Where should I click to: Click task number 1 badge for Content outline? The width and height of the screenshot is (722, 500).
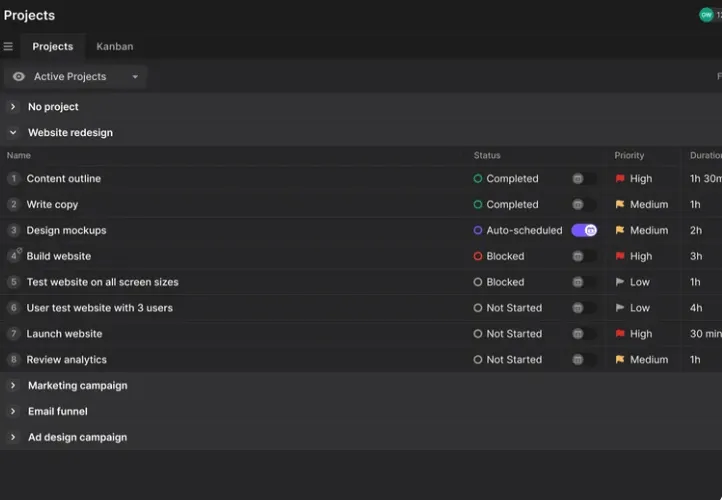[x=14, y=179]
